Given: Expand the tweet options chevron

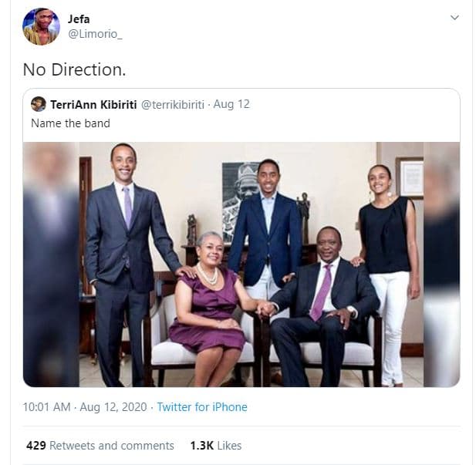Looking at the screenshot, I should (454, 18).
